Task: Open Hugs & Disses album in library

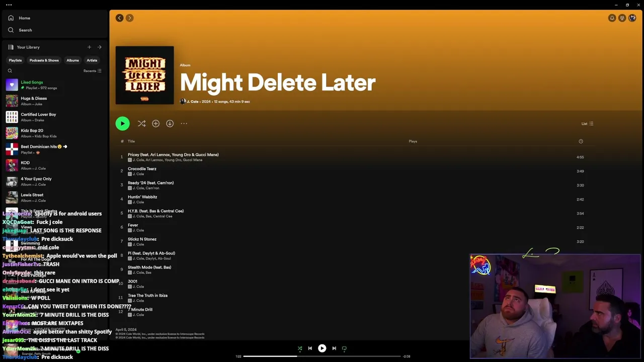Action: pos(54,101)
